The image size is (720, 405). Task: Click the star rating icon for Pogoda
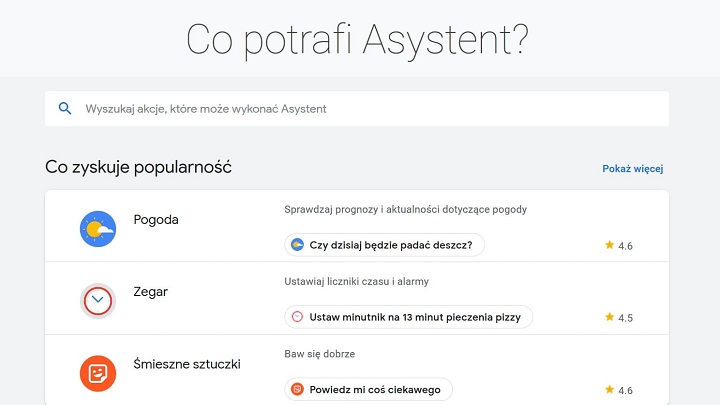pos(609,244)
